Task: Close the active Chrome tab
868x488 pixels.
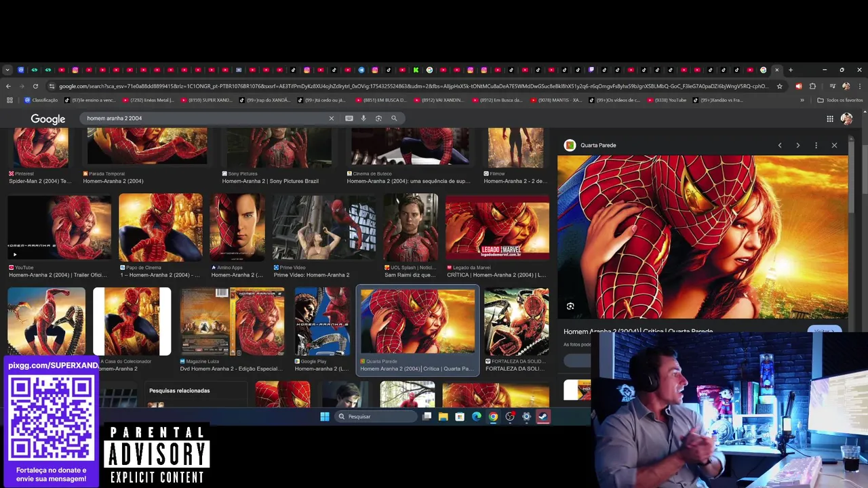Action: pyautogui.click(x=777, y=70)
